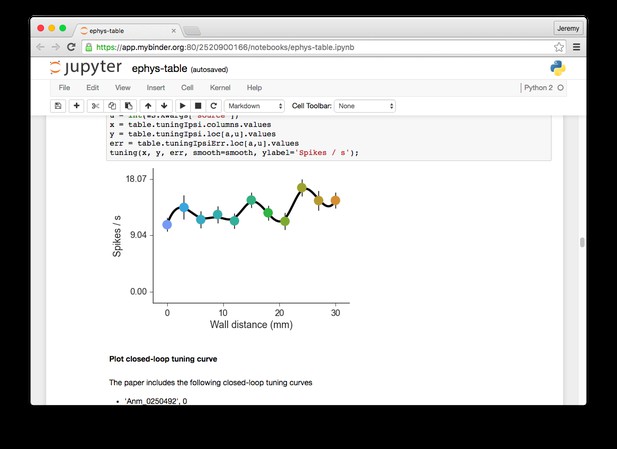
Task: Click the Jupyter logo
Action: [x=86, y=68]
